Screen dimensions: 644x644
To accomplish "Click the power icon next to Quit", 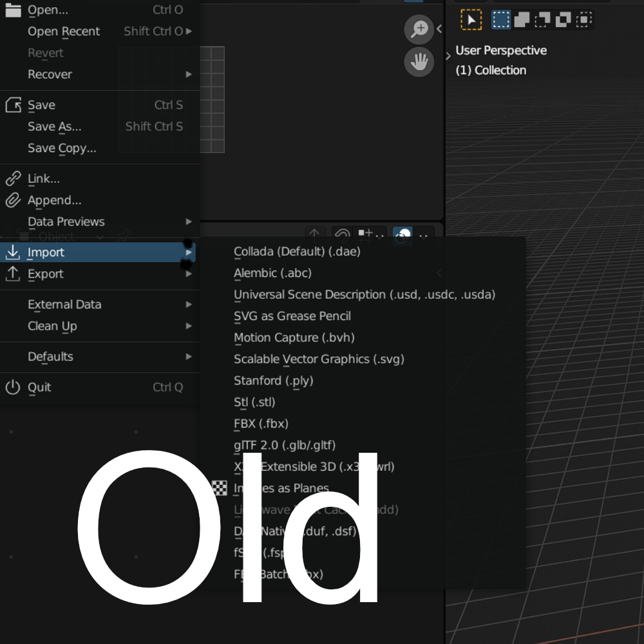I will (x=13, y=387).
